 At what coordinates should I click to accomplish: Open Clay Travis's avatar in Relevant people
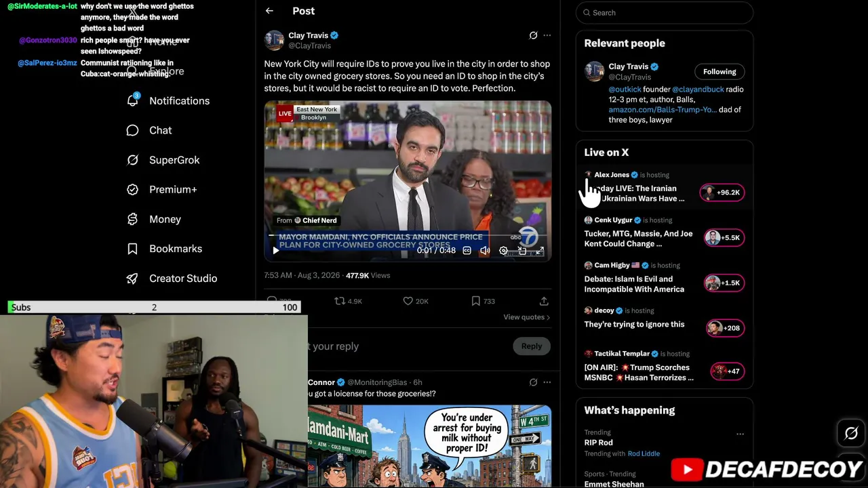pyautogui.click(x=594, y=71)
